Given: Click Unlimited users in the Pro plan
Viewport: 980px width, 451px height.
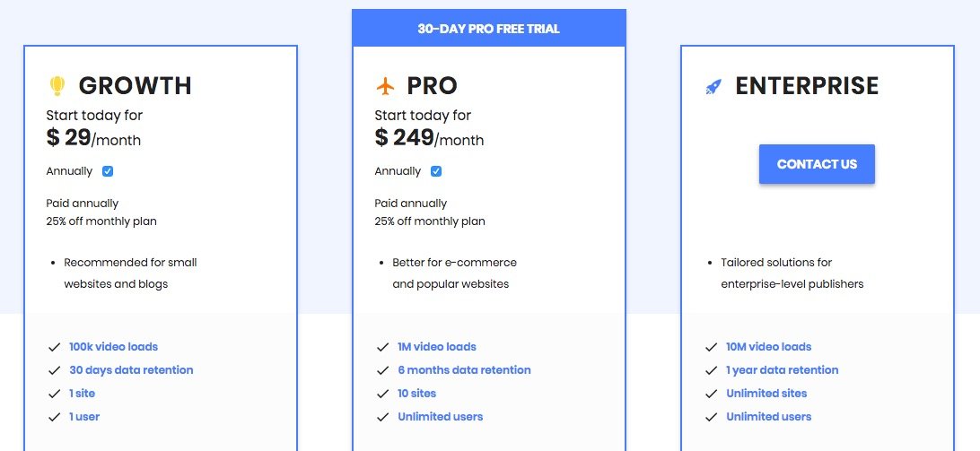Looking at the screenshot, I should [x=440, y=417].
